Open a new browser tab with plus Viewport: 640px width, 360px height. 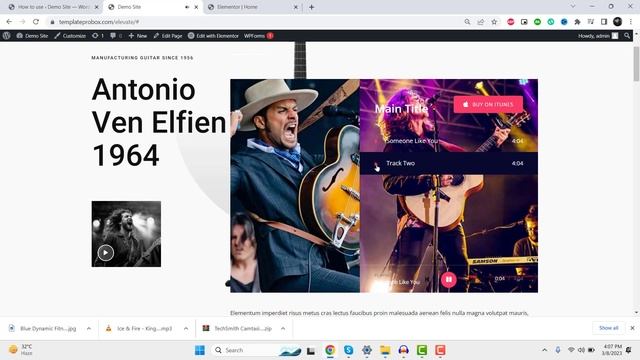pos(311,7)
